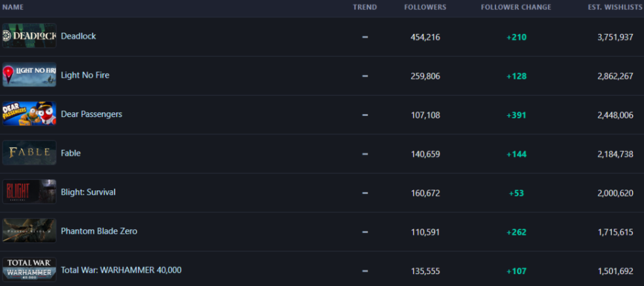Sort by the Follower Change column header
The height and width of the screenshot is (286, 644).
pyautogui.click(x=516, y=8)
